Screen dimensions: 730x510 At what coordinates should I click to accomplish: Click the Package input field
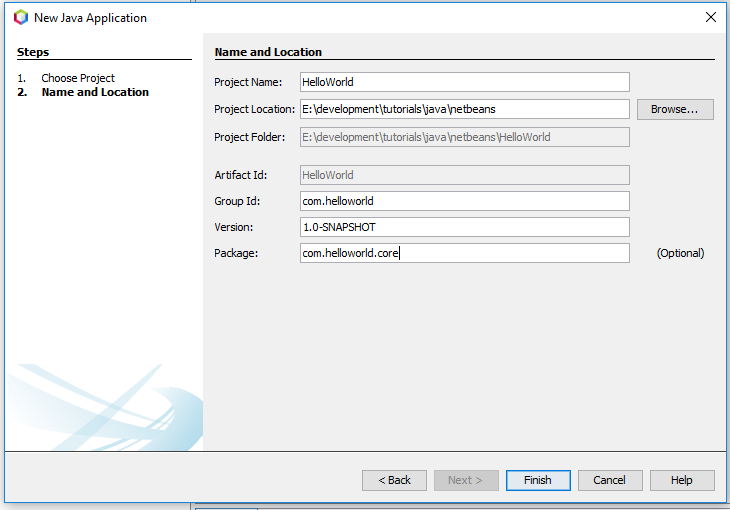click(x=465, y=253)
